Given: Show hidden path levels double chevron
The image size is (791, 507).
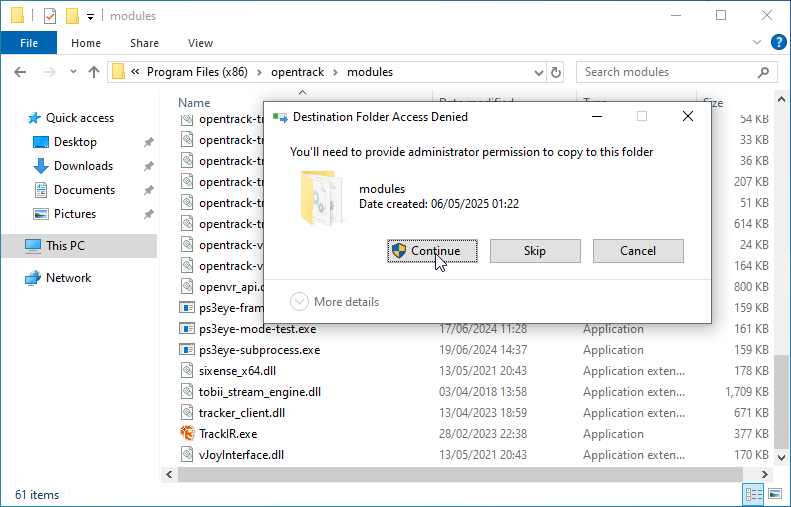Looking at the screenshot, I should pos(135,72).
